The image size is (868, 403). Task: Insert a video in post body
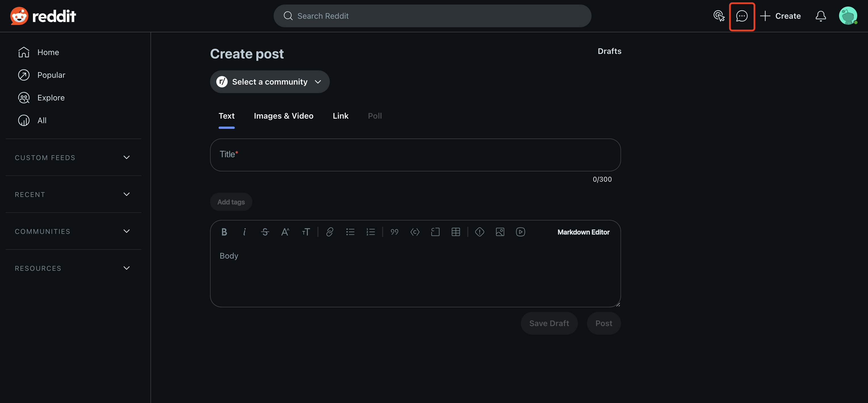(x=520, y=232)
